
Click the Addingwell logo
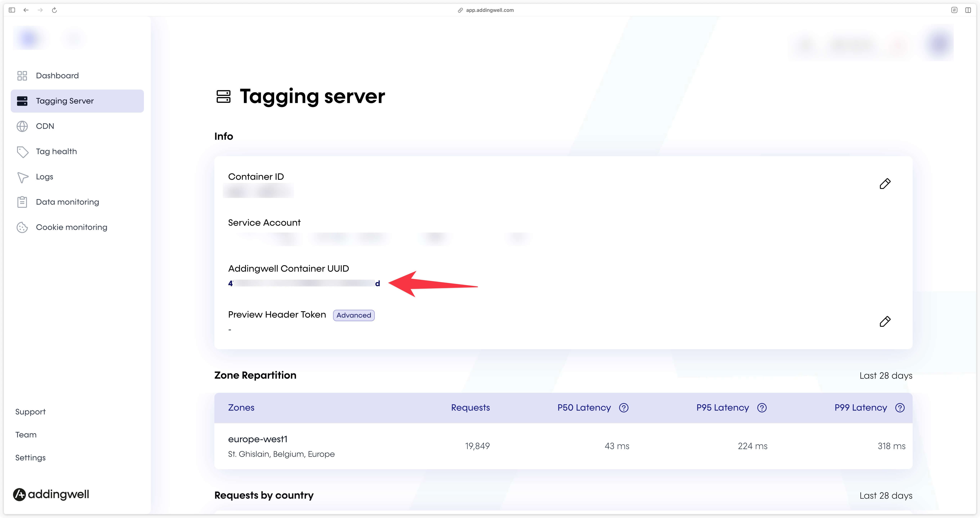(51, 494)
